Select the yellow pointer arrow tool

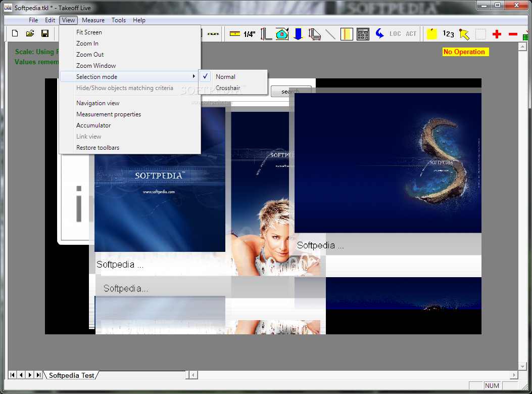pyautogui.click(x=464, y=34)
